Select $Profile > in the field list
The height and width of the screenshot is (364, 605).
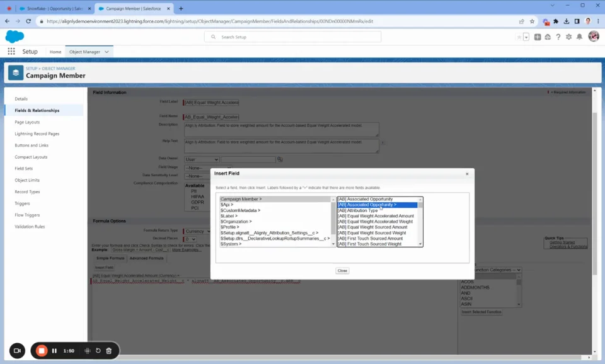[x=275, y=227]
